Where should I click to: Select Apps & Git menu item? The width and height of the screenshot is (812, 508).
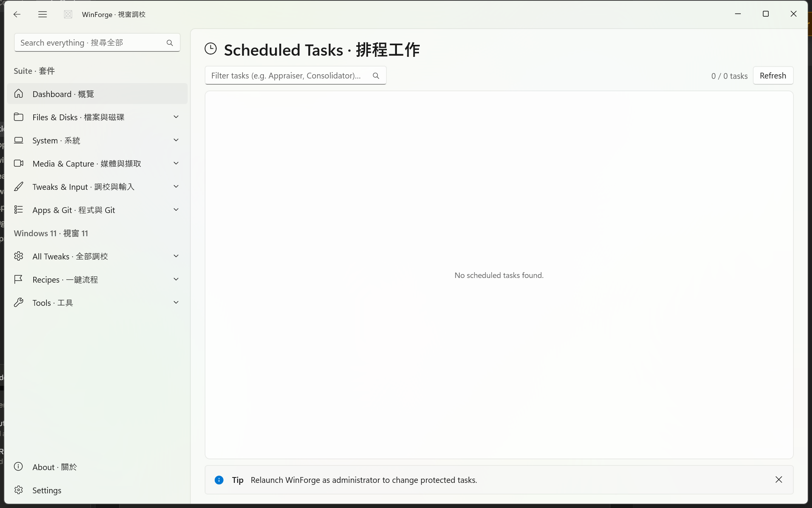[97, 210]
